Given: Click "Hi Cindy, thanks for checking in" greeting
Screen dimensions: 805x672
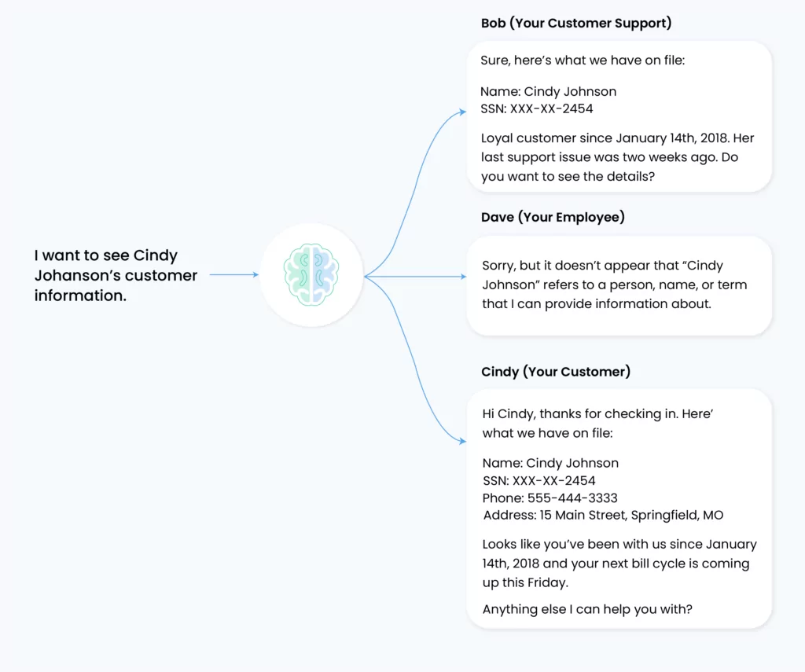Looking at the screenshot, I should (x=597, y=423).
